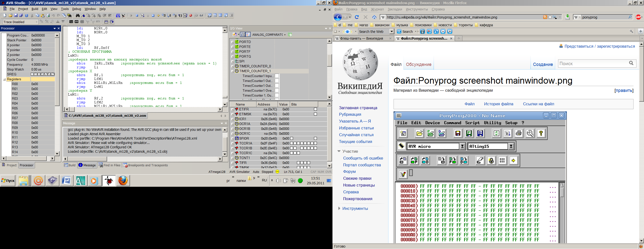The image size is (644, 249).
Task: Open Firefox Закладки menu
Action: (395, 9)
